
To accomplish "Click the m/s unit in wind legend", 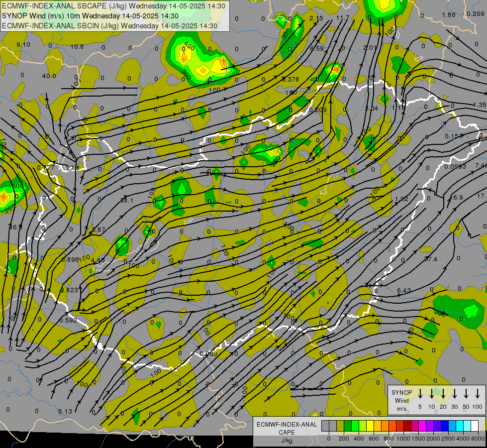I will pyautogui.click(x=401, y=409).
